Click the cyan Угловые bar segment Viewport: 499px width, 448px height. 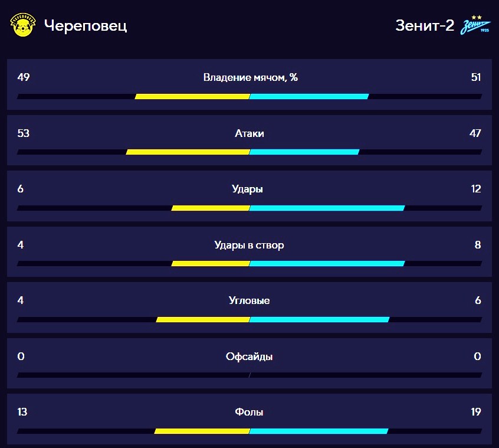(x=319, y=319)
